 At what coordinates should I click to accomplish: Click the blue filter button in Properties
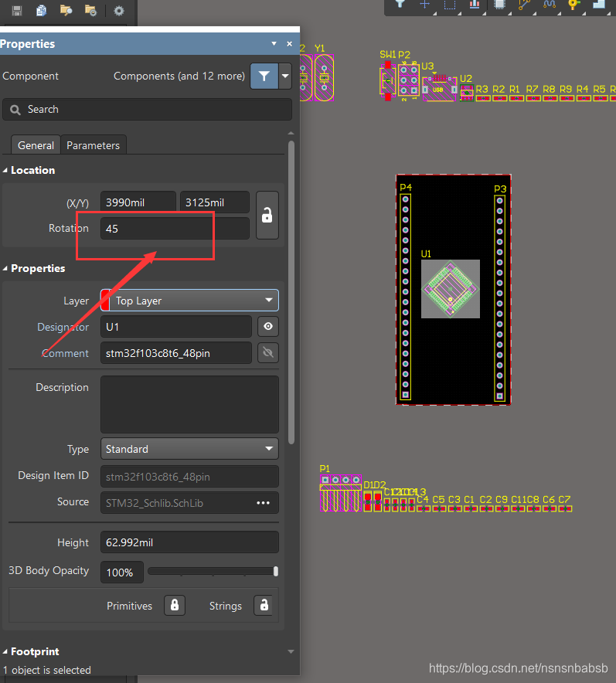pos(264,76)
